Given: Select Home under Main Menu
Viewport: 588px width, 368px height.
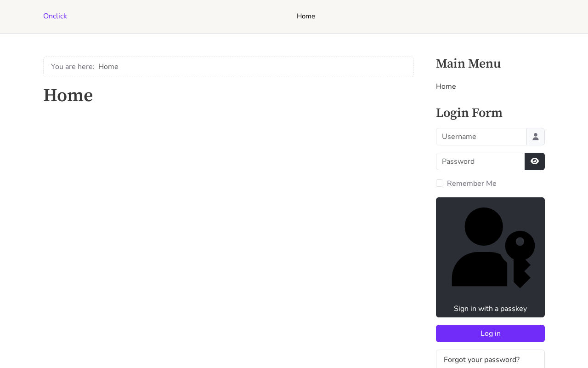Looking at the screenshot, I should 446,86.
